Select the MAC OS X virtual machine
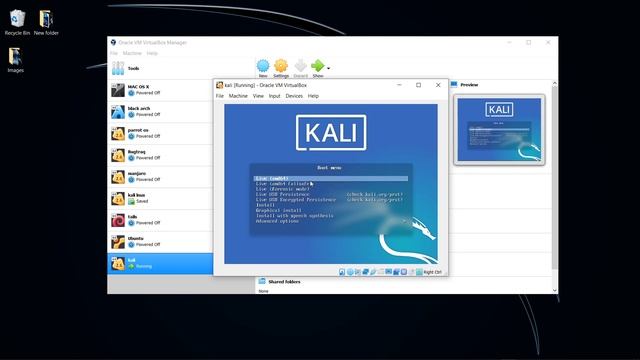Viewport: 640px width, 360px height. 160,90
